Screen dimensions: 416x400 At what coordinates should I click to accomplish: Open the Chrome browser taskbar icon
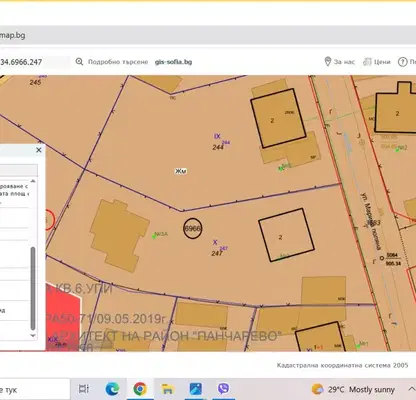[140, 389]
